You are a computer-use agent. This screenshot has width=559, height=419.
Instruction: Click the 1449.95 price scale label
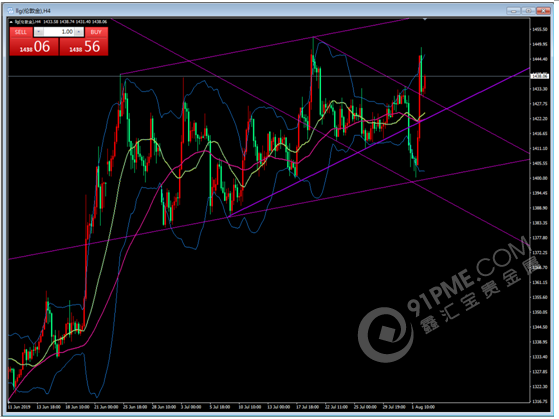pyautogui.click(x=540, y=44)
